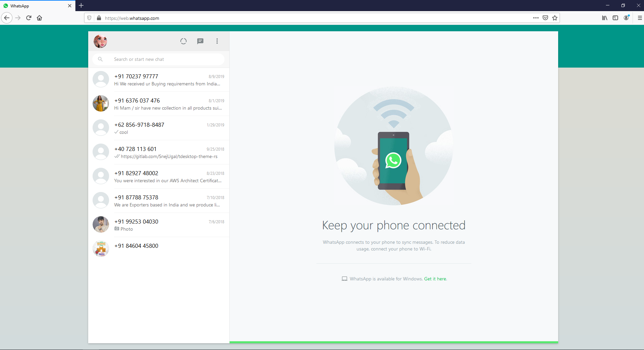Click the camera icon beside the Photo message
Image resolution: width=644 pixels, height=350 pixels.
coord(116,229)
